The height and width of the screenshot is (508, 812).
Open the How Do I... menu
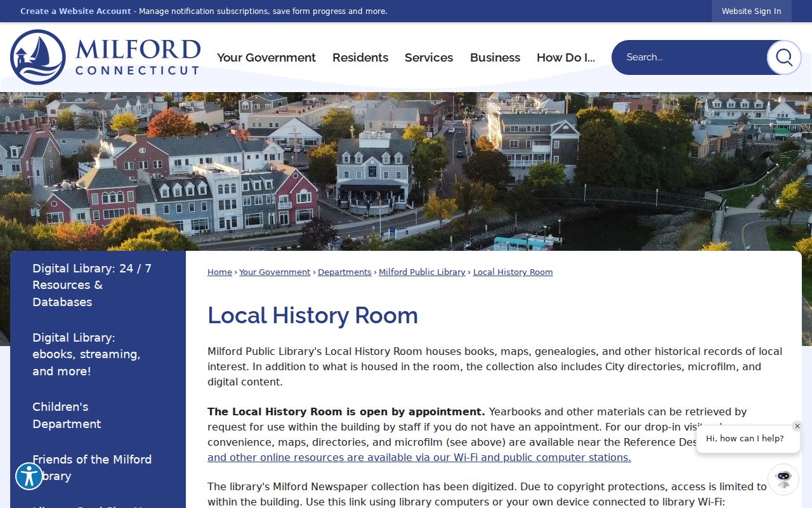566,57
